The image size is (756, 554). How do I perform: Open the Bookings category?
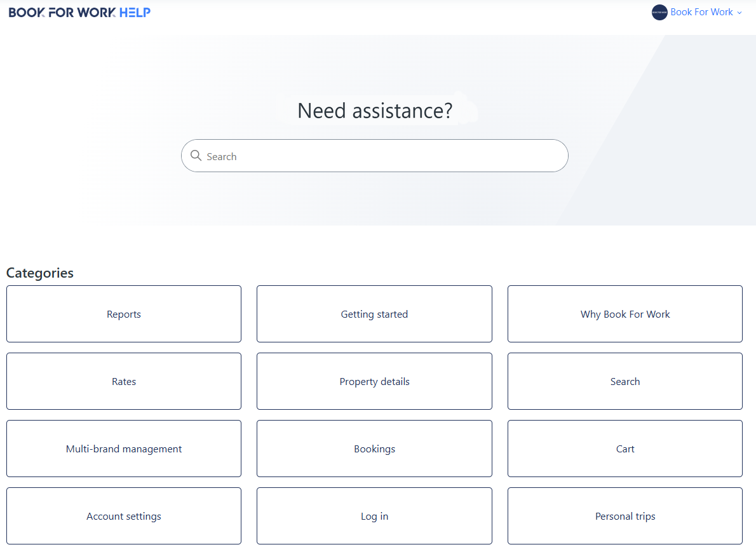tap(374, 449)
